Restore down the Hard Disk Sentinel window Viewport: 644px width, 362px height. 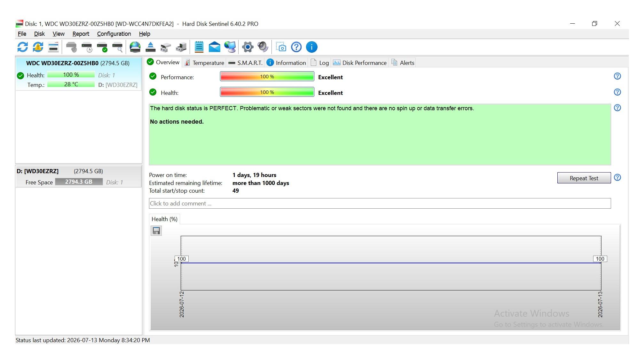[x=594, y=24]
